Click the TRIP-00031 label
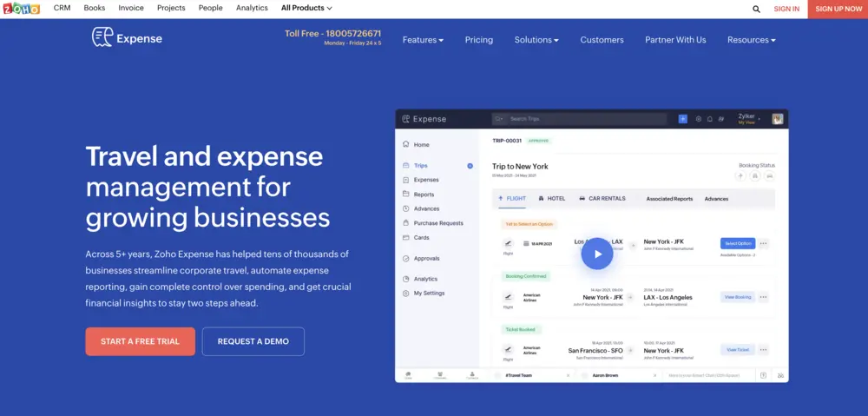This screenshot has width=868, height=416. pos(507,141)
